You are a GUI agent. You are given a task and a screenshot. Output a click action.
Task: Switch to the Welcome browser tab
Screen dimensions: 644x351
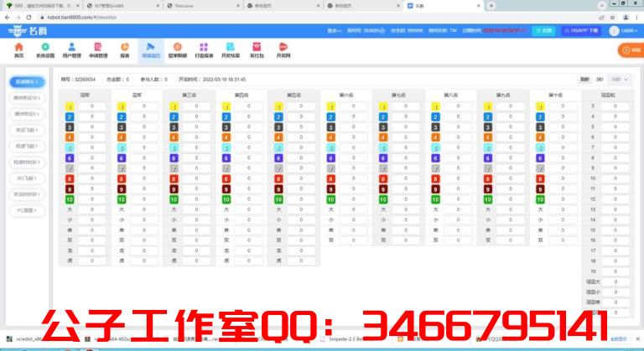tap(203, 6)
